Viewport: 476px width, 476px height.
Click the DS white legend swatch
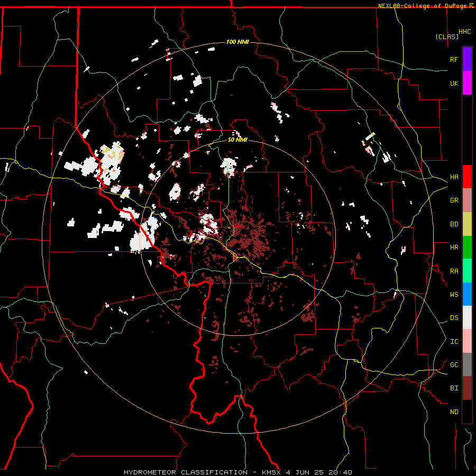pos(467,317)
